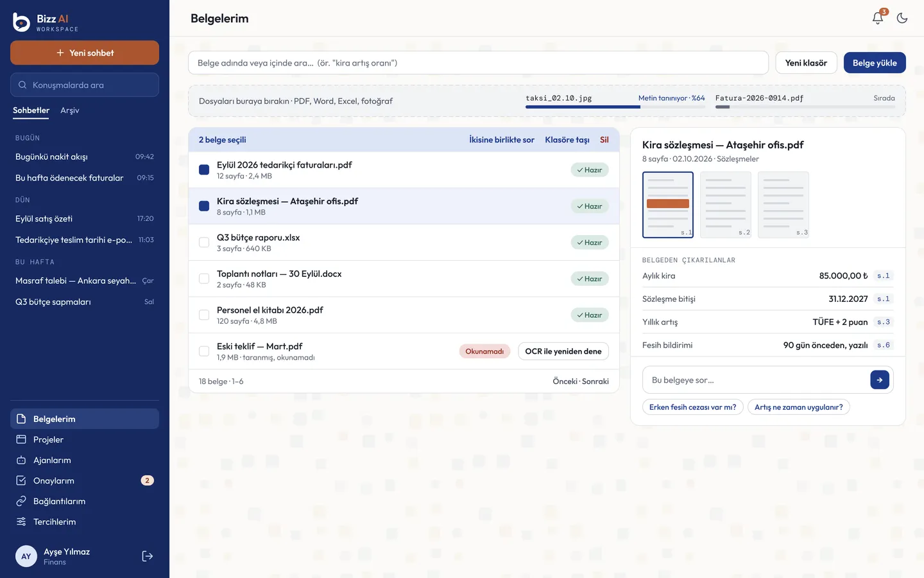924x578 pixels.
Task: Uncheck Kira sözleşmesi — Ataşehir ofis.pdf checkbox
Action: coord(204,206)
